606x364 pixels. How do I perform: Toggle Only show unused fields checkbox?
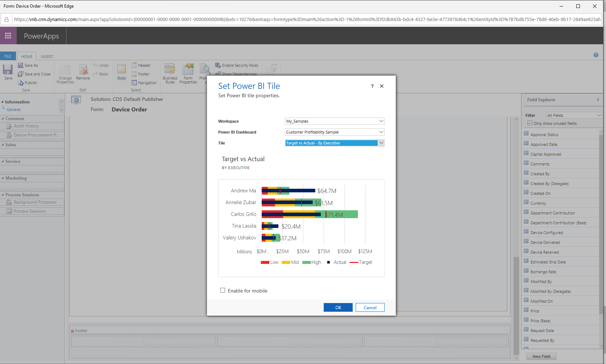tap(530, 123)
